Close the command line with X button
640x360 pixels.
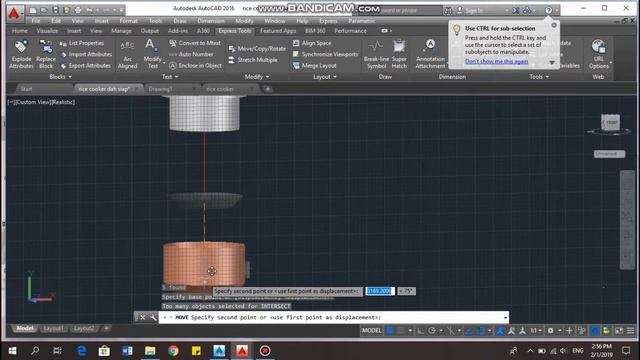coord(142,317)
